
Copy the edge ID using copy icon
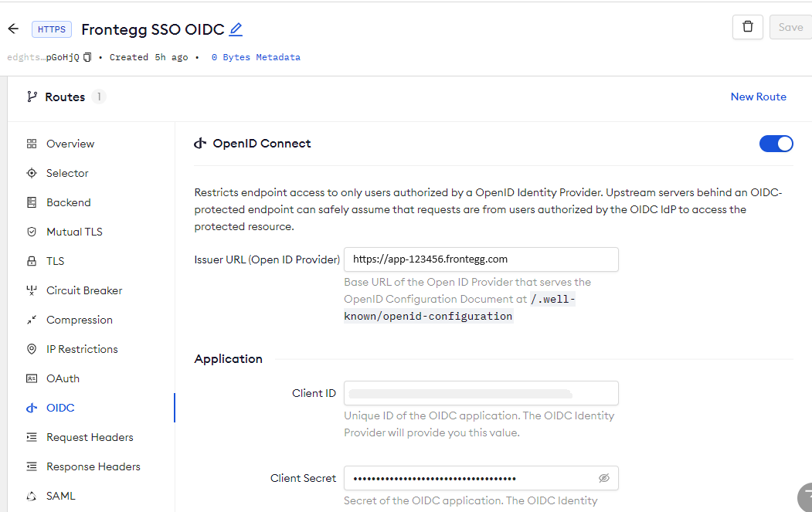pyautogui.click(x=87, y=56)
